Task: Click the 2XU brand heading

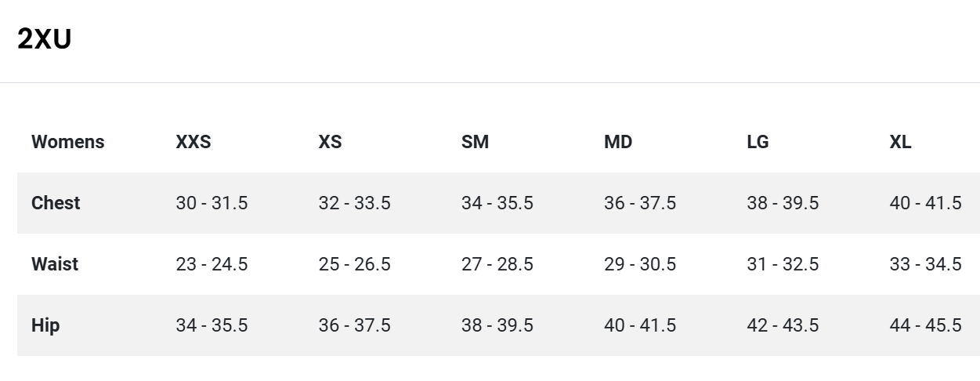Action: [44, 38]
